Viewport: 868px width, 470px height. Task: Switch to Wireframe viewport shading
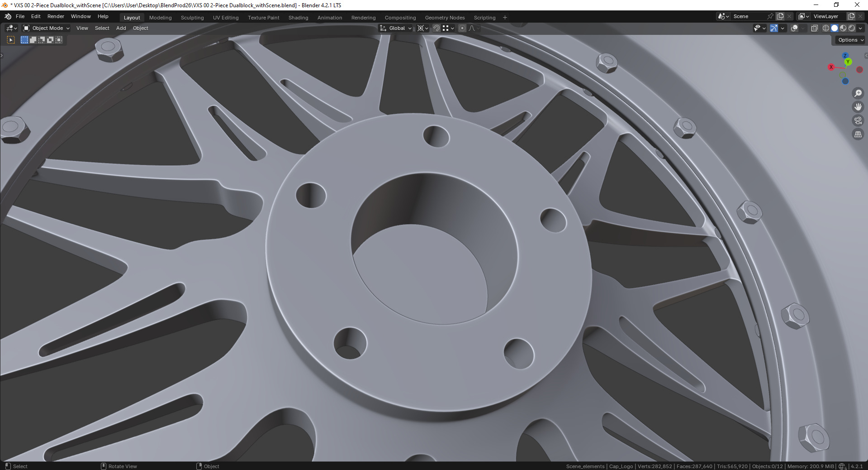[x=826, y=28]
